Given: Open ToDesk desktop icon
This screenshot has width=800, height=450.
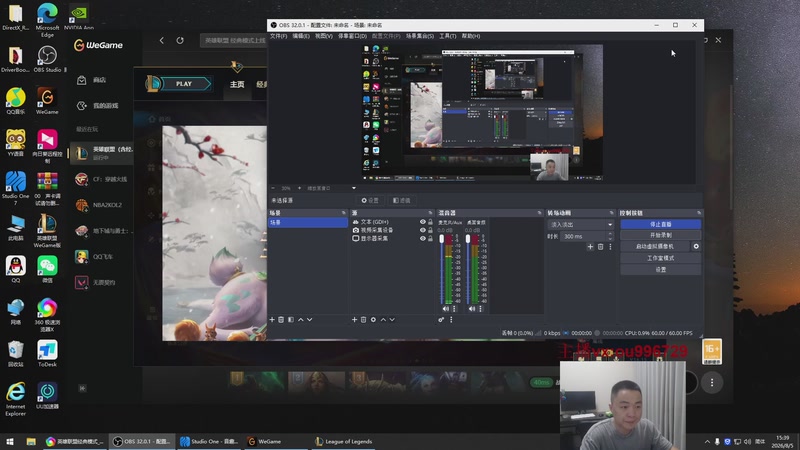Looking at the screenshot, I should [47, 354].
